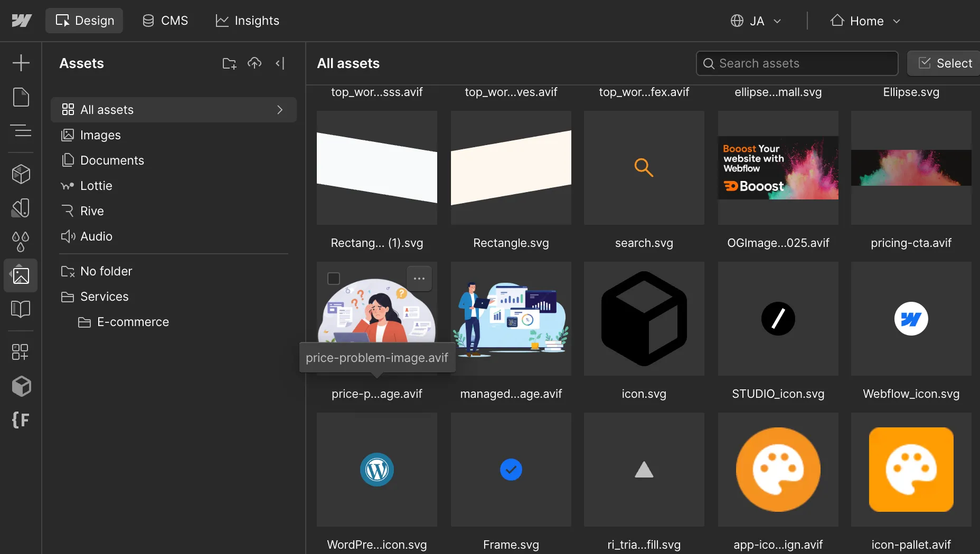Create a new asset folder
Screen dimensions: 980x554
229,63
